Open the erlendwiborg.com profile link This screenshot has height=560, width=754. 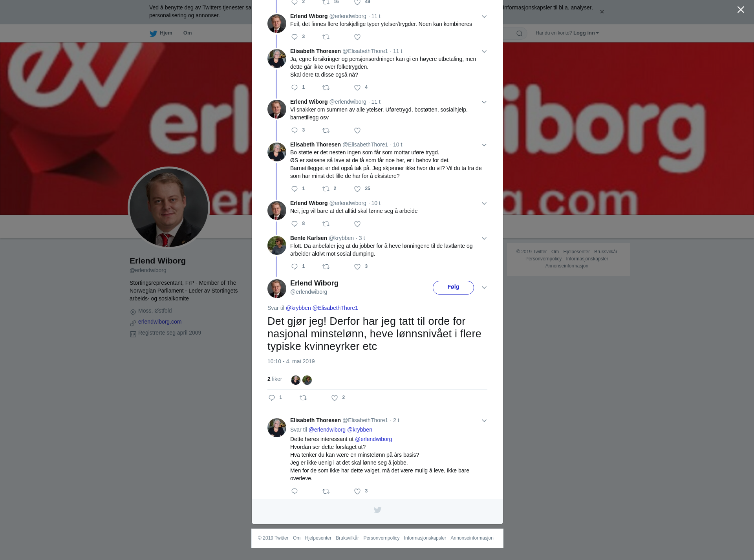160,322
